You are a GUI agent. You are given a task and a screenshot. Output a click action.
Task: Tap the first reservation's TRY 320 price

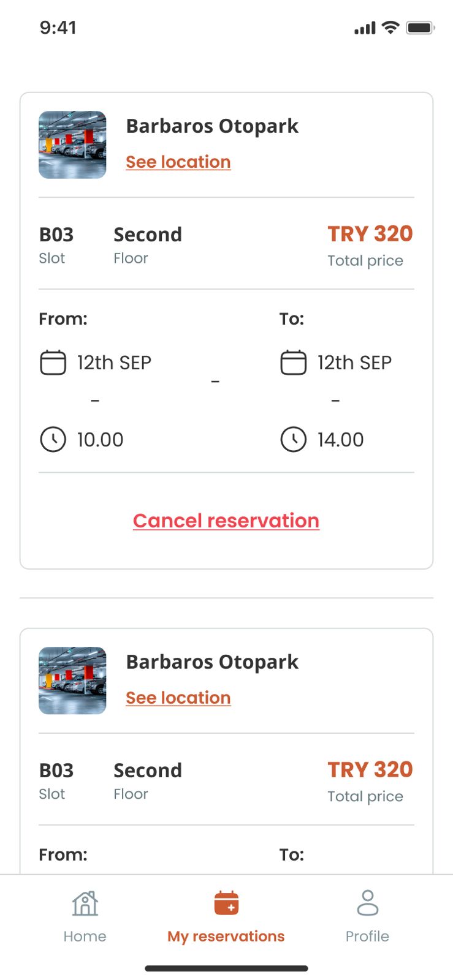pyautogui.click(x=370, y=233)
